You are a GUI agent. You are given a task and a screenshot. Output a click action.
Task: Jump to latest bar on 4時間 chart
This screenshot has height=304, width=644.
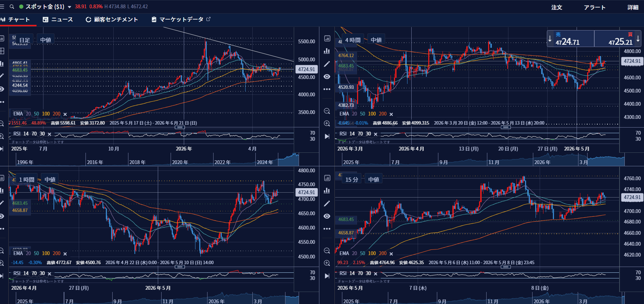(327, 136)
